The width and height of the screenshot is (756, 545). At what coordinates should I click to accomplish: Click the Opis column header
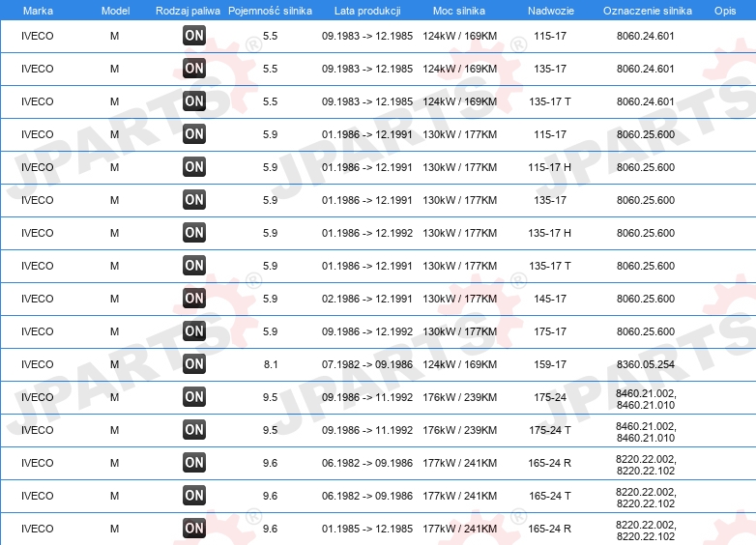coord(725,11)
